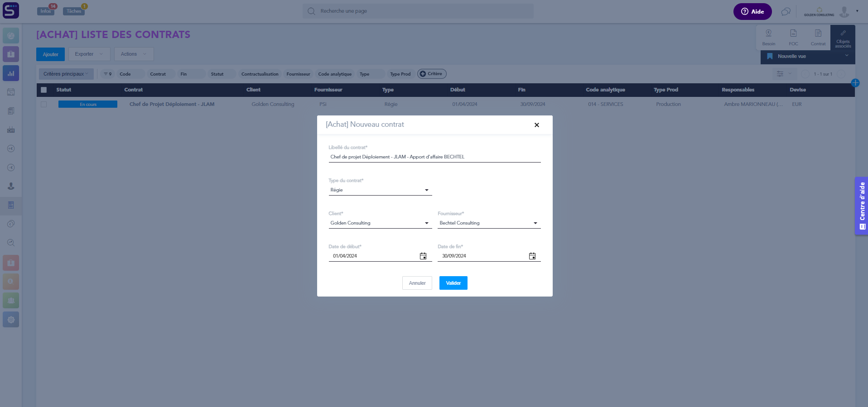
Task: Sort by the Responsables column header
Action: tap(738, 90)
